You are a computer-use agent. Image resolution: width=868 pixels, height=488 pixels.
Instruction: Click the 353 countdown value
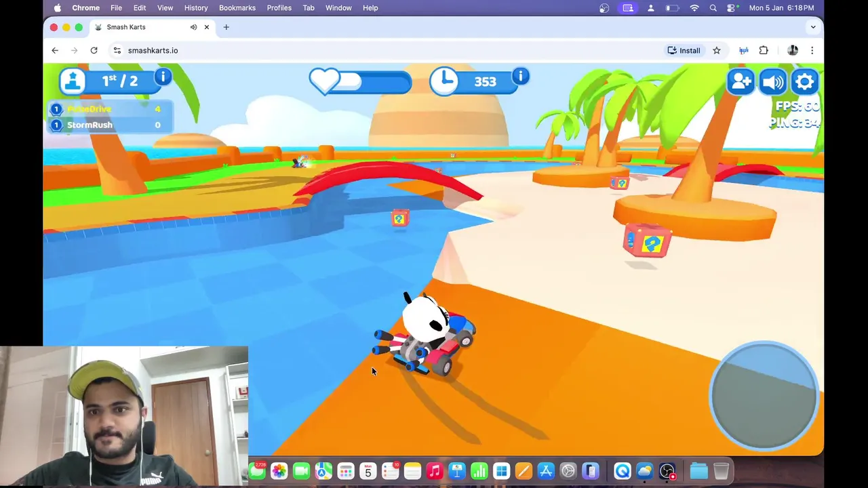click(485, 82)
